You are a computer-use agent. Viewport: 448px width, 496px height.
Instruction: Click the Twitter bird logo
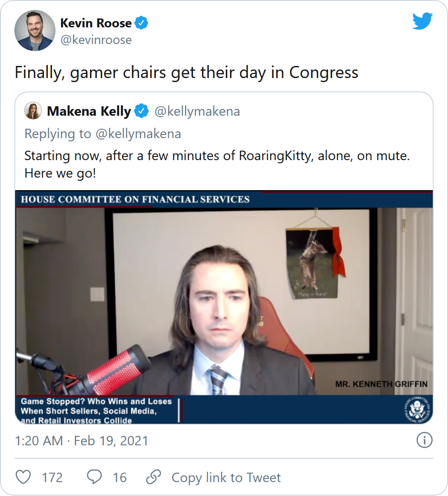coord(422,21)
